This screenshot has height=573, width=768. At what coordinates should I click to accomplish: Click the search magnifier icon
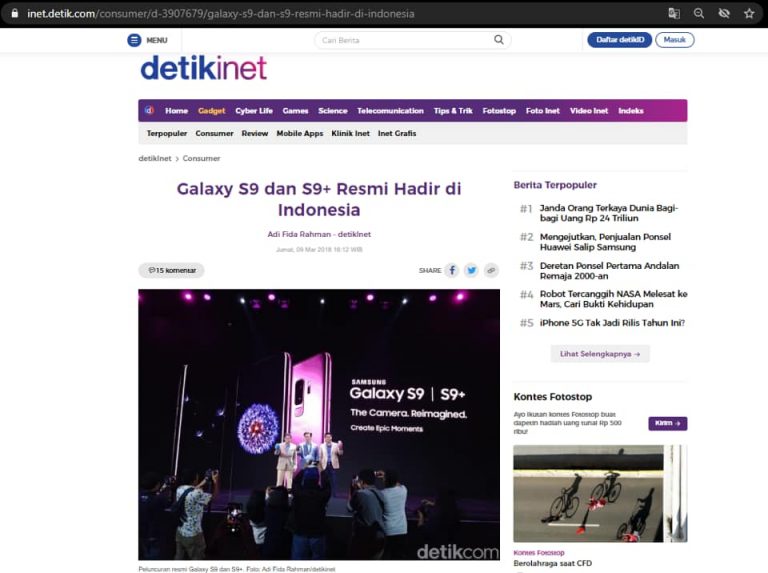tap(499, 40)
